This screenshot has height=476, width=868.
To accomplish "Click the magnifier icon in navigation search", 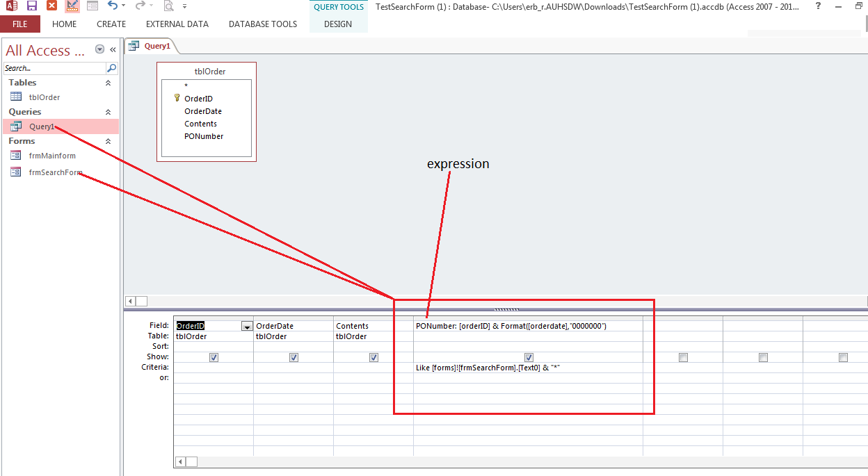I will (x=111, y=68).
